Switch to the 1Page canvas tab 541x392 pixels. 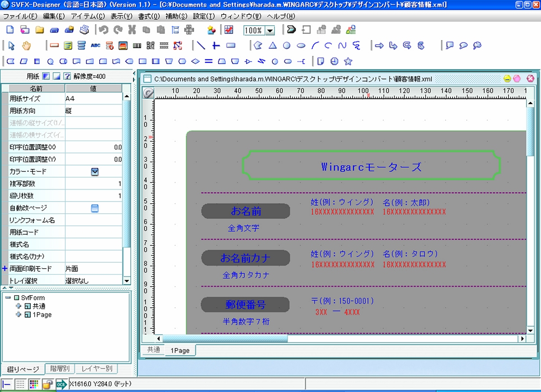(x=179, y=351)
